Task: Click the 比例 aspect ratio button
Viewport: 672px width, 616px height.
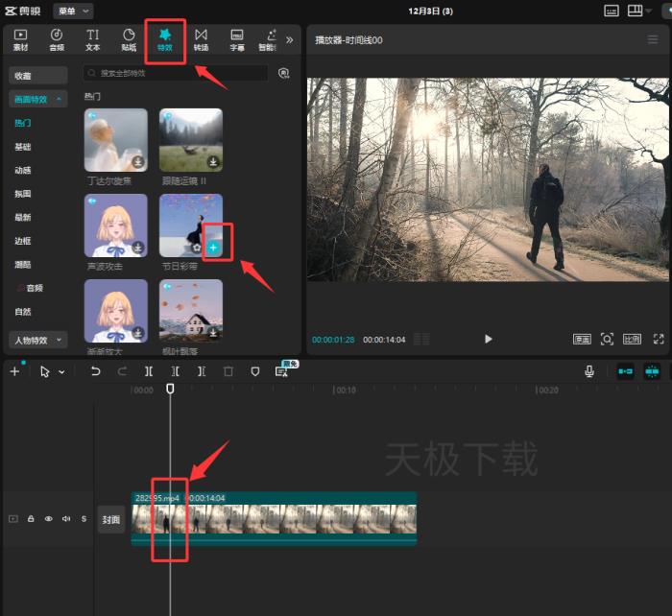Action: point(632,339)
